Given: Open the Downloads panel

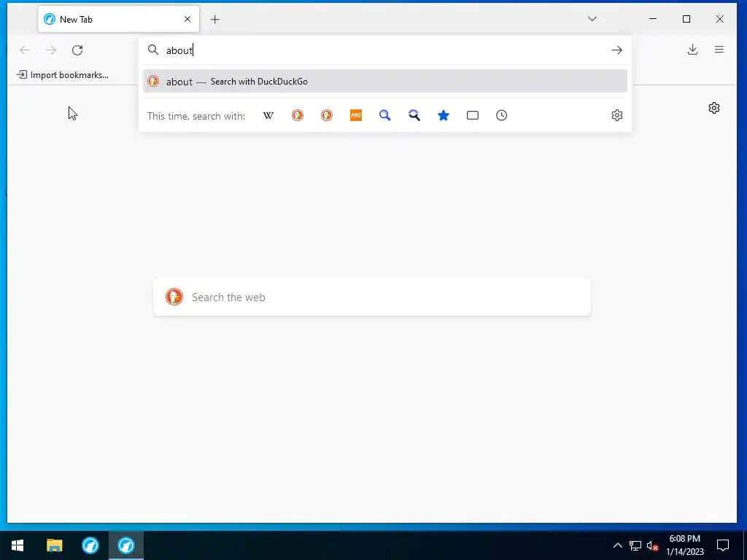Looking at the screenshot, I should pyautogui.click(x=693, y=50).
